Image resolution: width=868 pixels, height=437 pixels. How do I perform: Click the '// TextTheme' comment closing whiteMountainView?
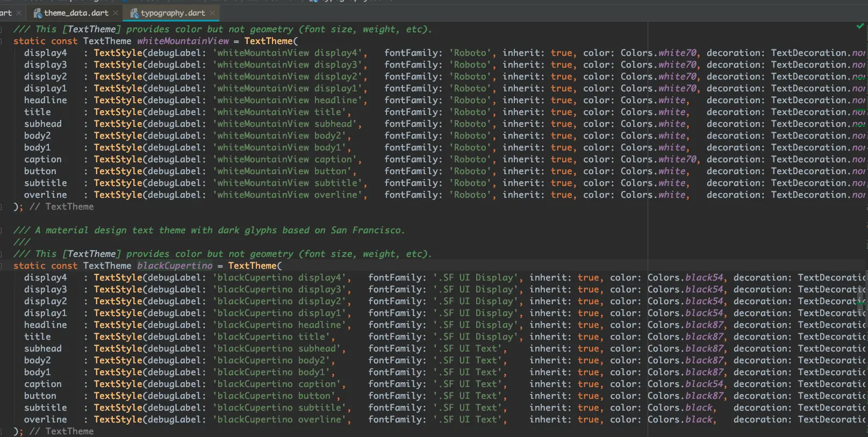point(62,207)
